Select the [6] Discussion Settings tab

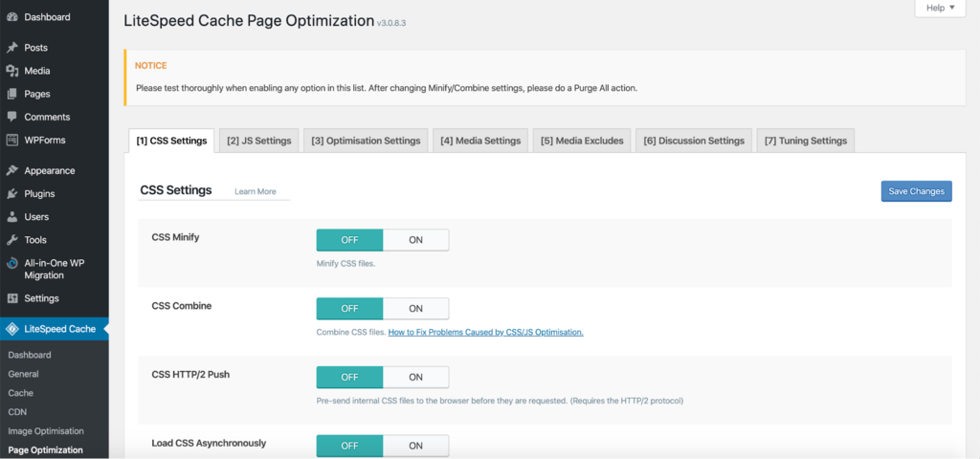(x=694, y=141)
